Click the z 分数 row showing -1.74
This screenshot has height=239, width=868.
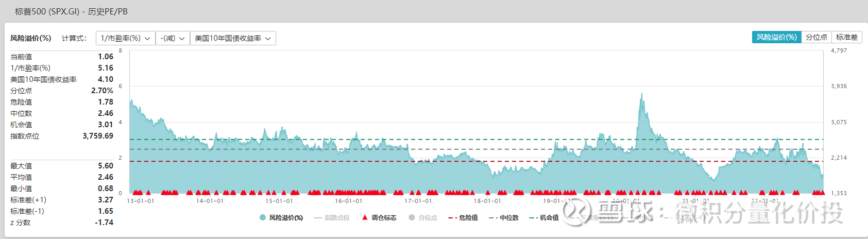62,223
